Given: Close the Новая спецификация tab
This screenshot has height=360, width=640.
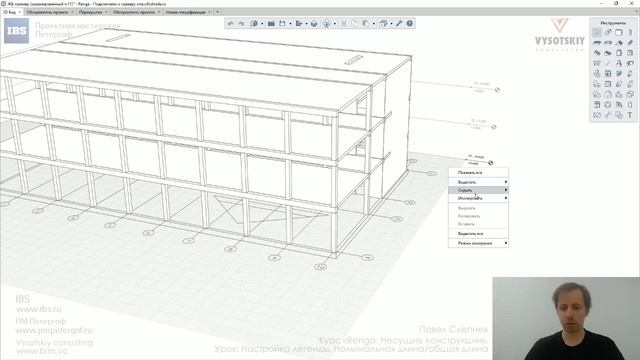Looking at the screenshot, I should [210, 12].
